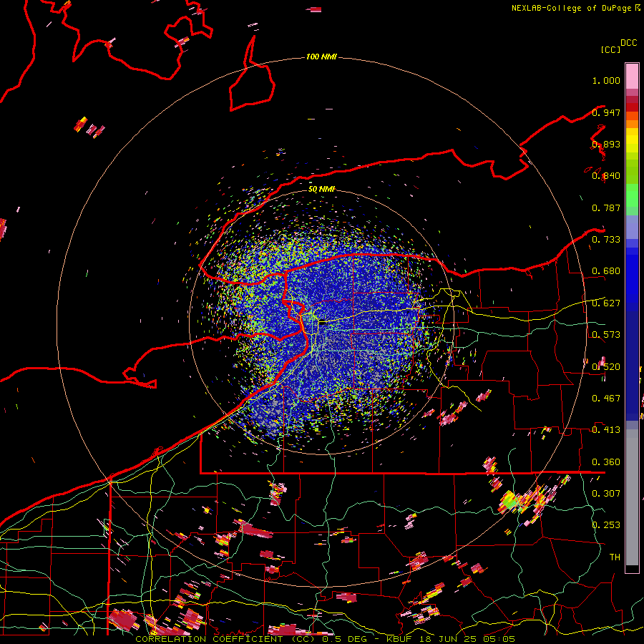Select the 100 NMI range ring label

[321, 57]
